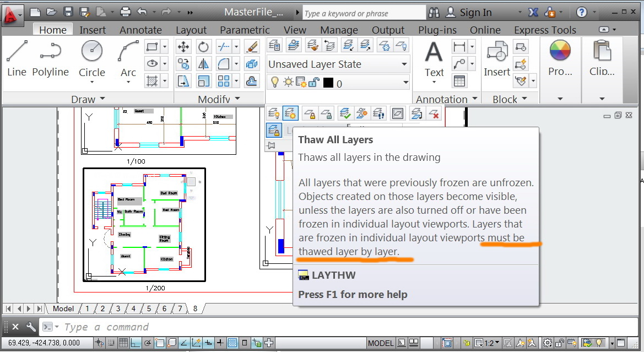
Task: Toggle Ortho Mode in status bar
Action: [x=136, y=343]
